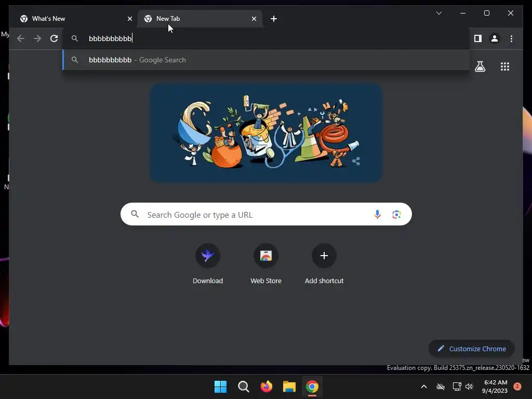This screenshot has width=532, height=399.
Task: Search by image with Google Lens icon
Action: [x=396, y=215]
